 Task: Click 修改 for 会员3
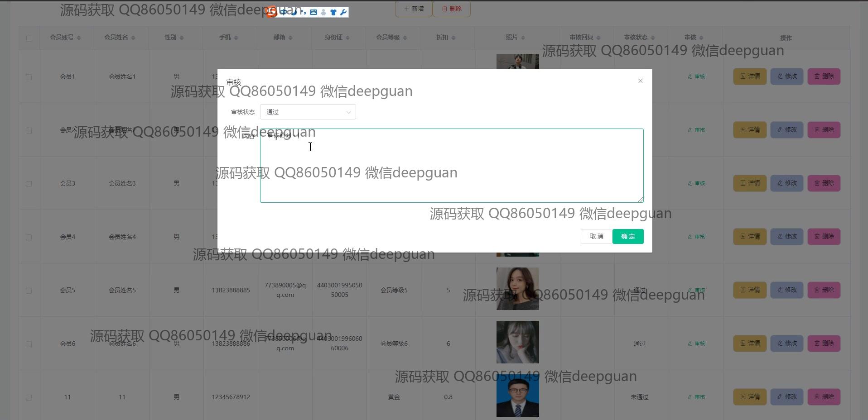coord(787,183)
